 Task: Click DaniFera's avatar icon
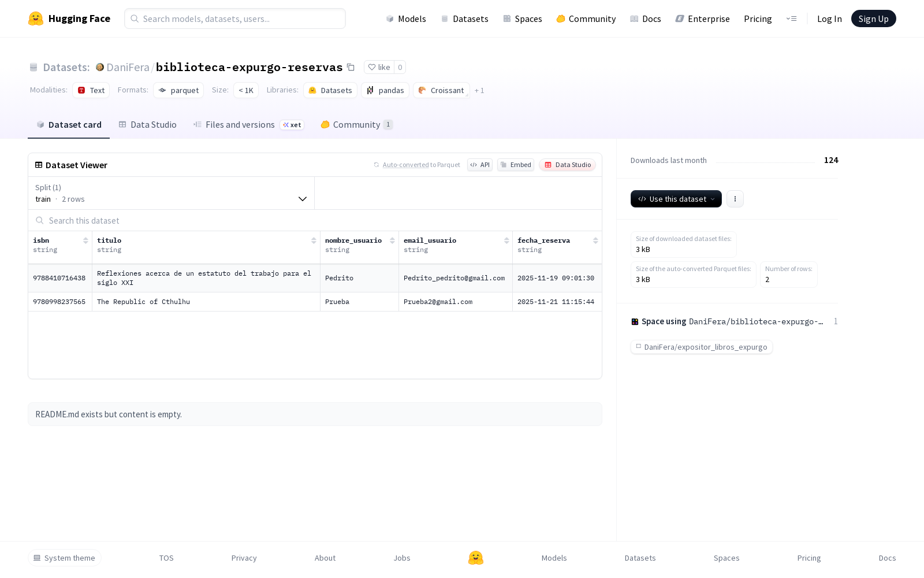(x=100, y=67)
